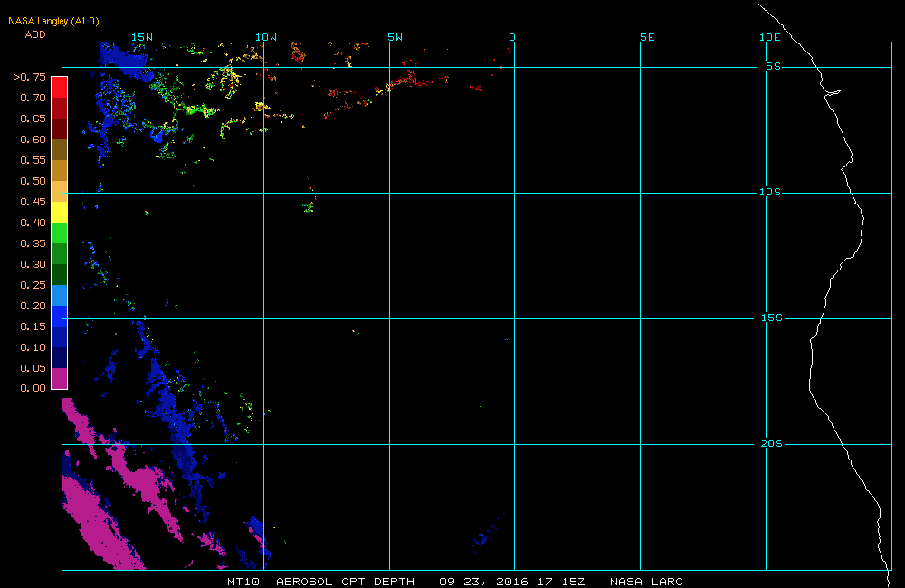Click the '0.20' legend value

pyautogui.click(x=33, y=306)
